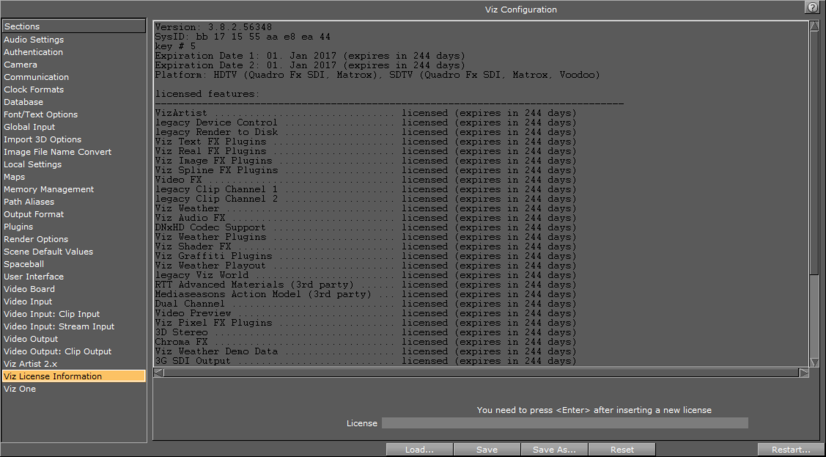Click the SysID line of text

243,37
